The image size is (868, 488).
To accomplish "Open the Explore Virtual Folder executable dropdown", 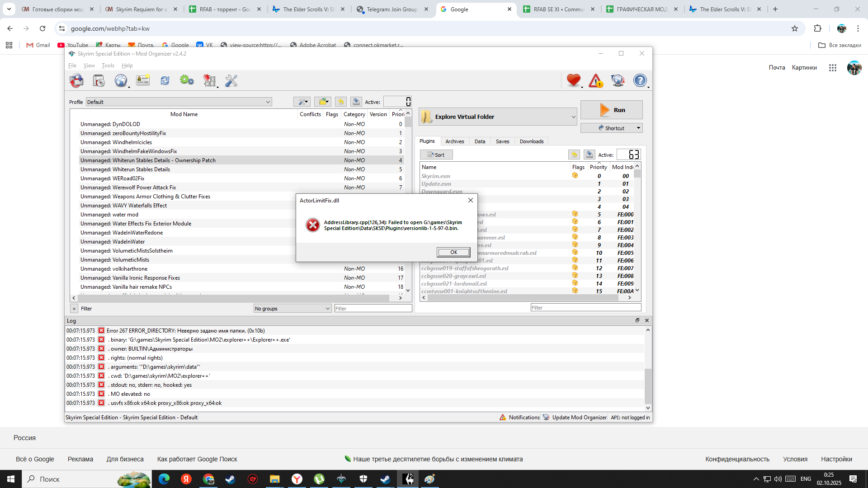I will point(498,117).
